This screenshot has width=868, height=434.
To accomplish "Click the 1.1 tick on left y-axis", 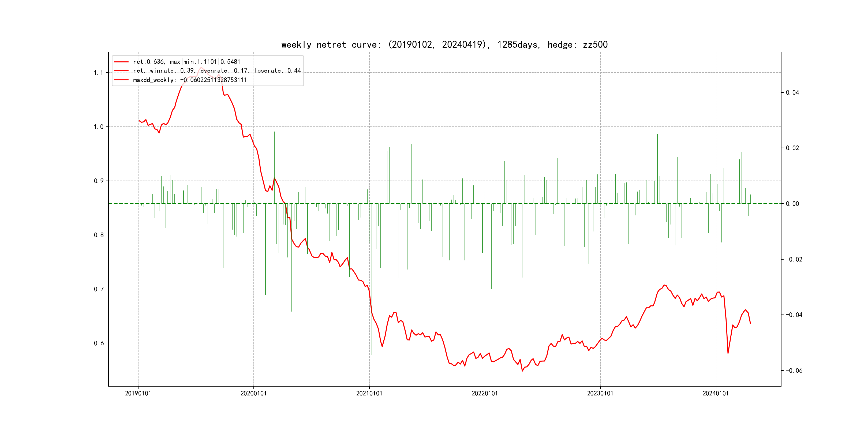I will pos(98,73).
